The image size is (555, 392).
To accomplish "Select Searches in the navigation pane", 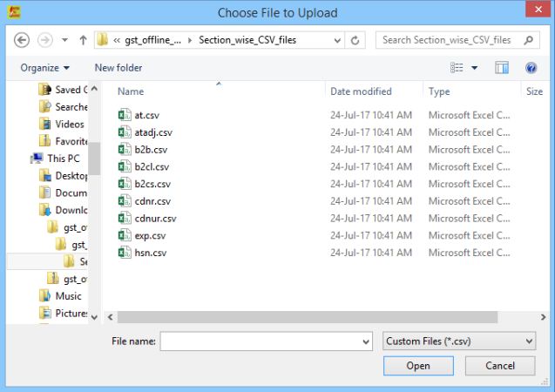I will 63,106.
